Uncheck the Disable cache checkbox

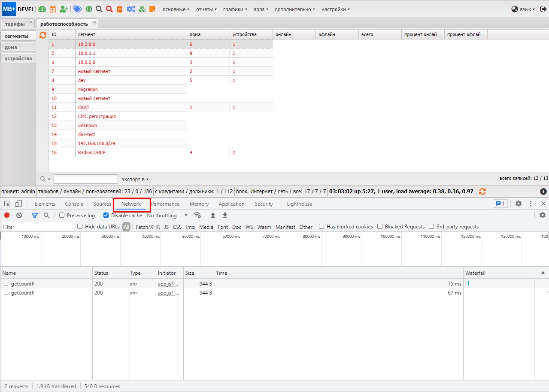pos(106,215)
